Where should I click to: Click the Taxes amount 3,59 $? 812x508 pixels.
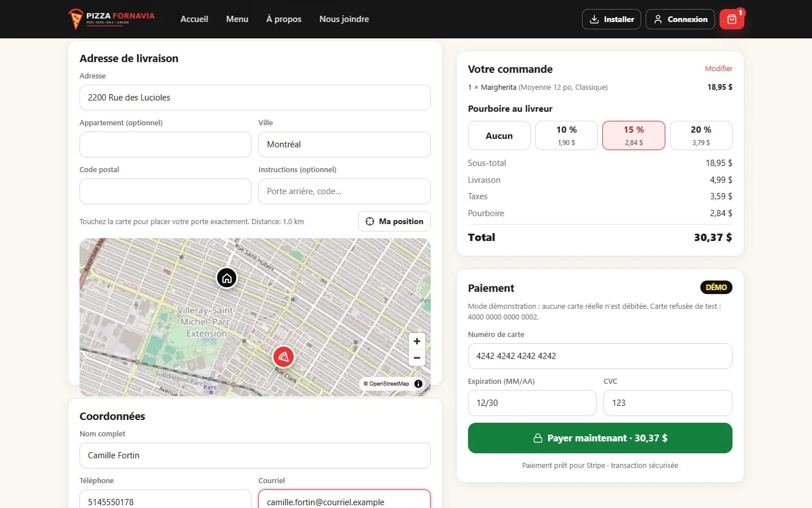[721, 196]
